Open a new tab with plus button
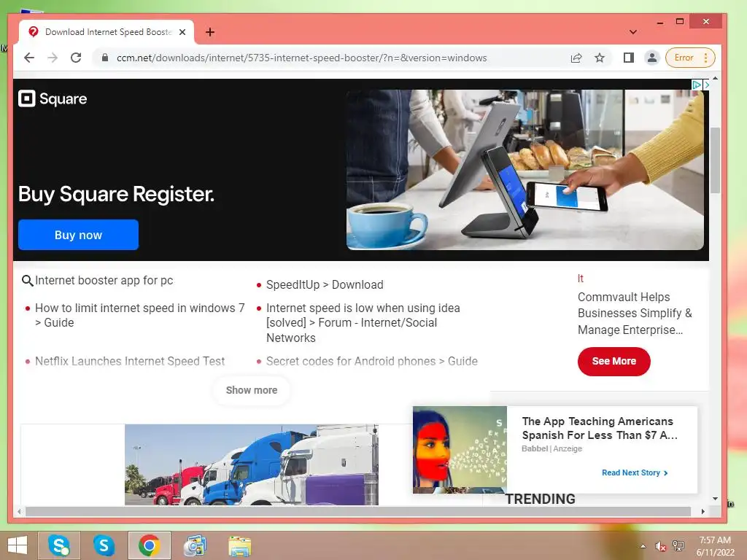The height and width of the screenshot is (560, 747). [x=210, y=32]
